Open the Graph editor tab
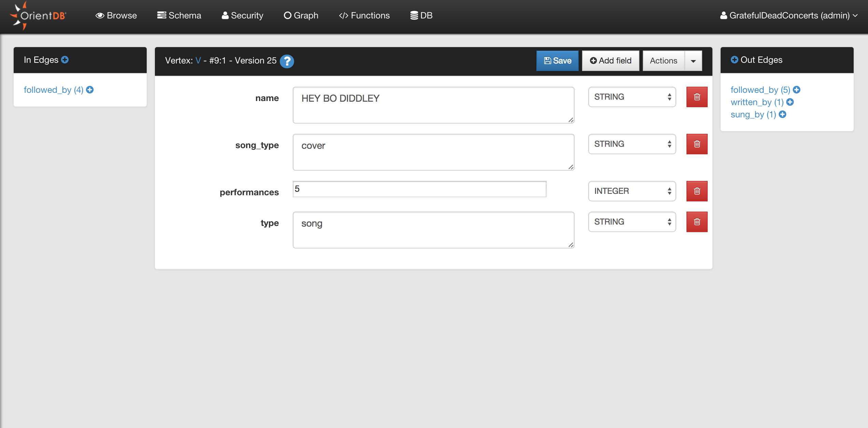 point(301,15)
